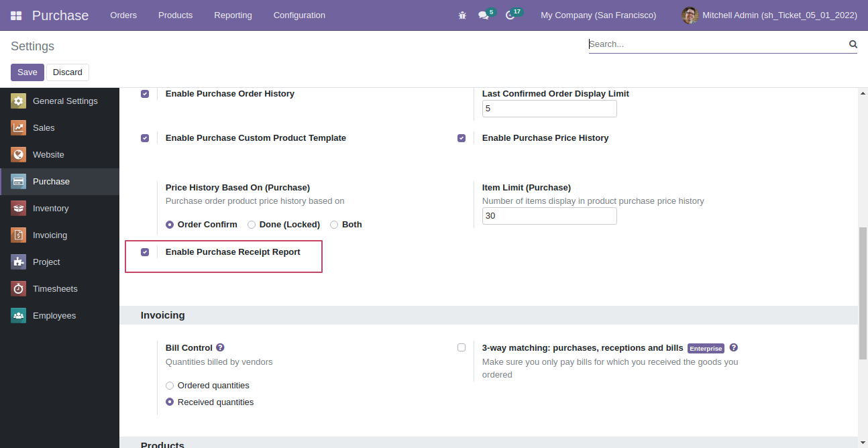Toggle Enable Purchase Receipt Report checkbox

[x=145, y=252]
